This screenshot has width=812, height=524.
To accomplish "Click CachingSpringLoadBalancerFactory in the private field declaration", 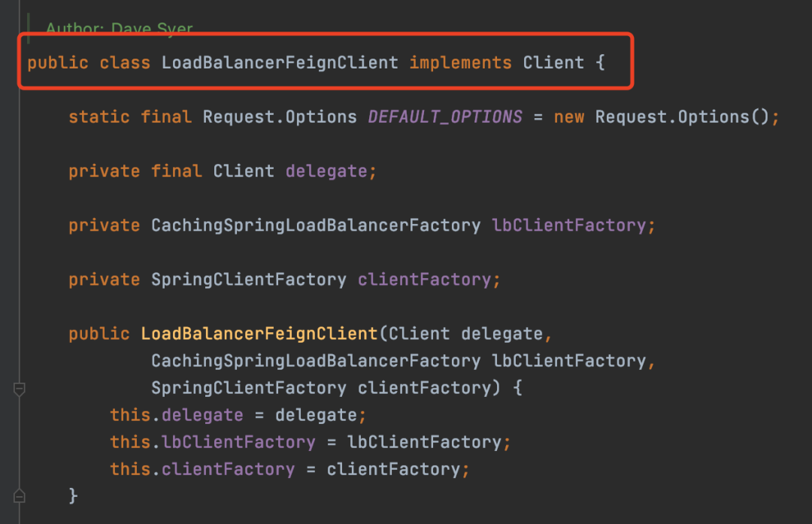I will point(316,226).
